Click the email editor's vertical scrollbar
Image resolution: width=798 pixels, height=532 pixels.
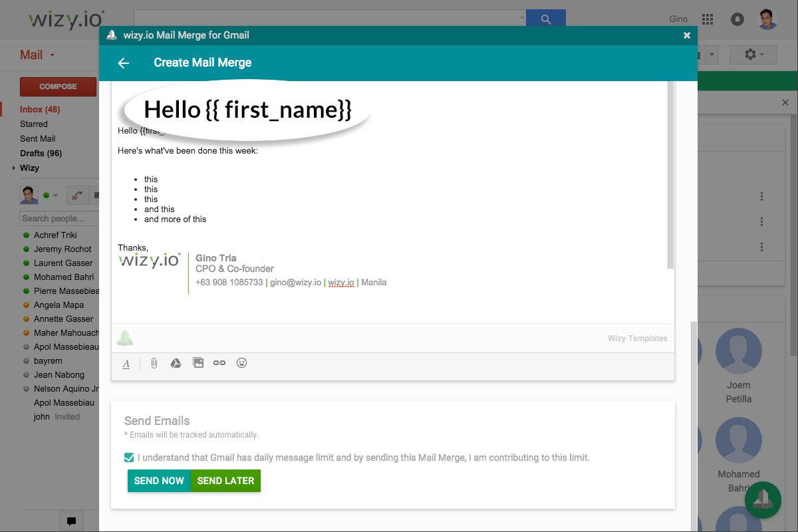point(671,175)
